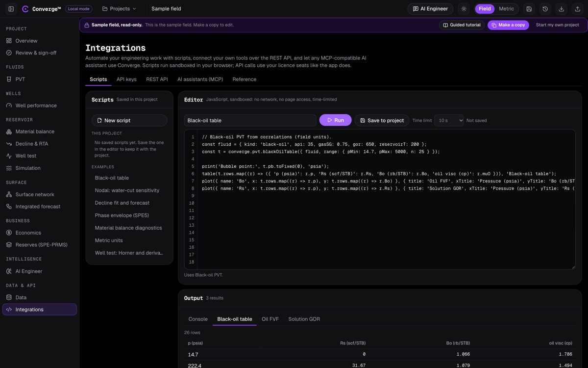Open Well performance section
Viewport: 588px width, 368px height.
point(40,105)
